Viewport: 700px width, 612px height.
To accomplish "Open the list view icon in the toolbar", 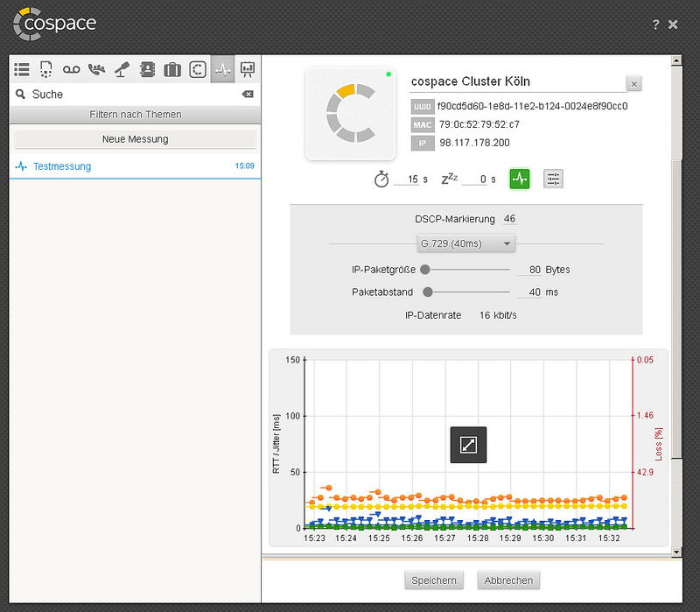I will tap(21, 70).
